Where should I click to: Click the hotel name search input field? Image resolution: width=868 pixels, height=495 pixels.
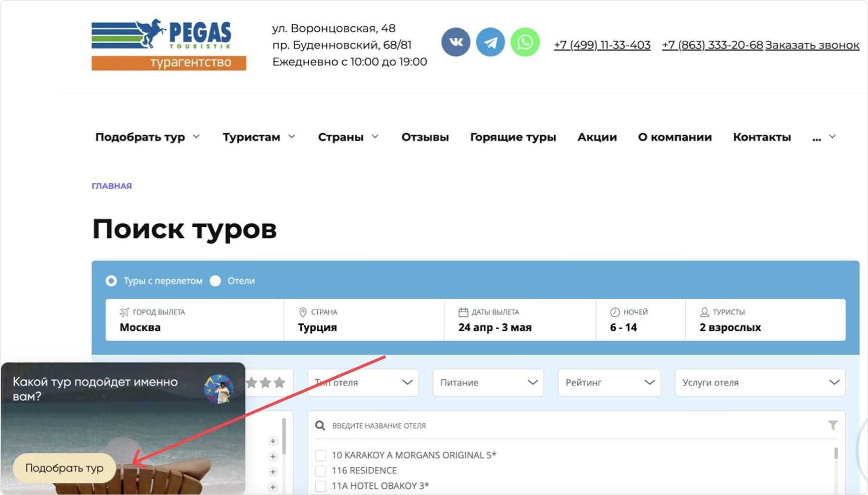(433, 425)
